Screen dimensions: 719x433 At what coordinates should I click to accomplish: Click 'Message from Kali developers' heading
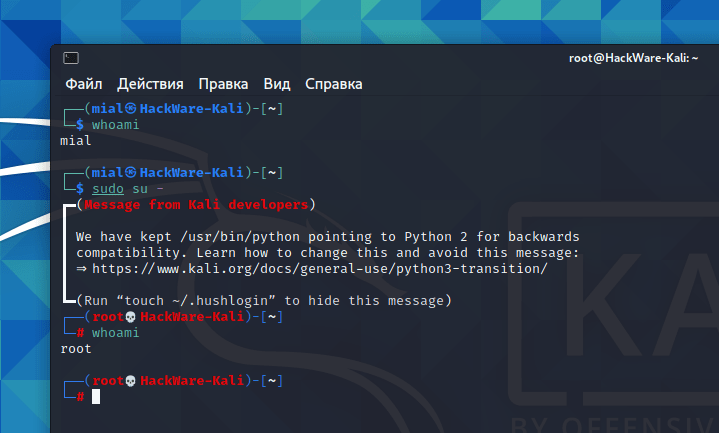[x=196, y=205]
